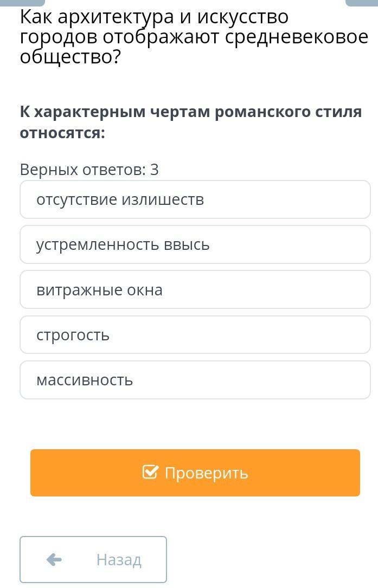Click the text "витражные окна" inside option

tap(99, 290)
